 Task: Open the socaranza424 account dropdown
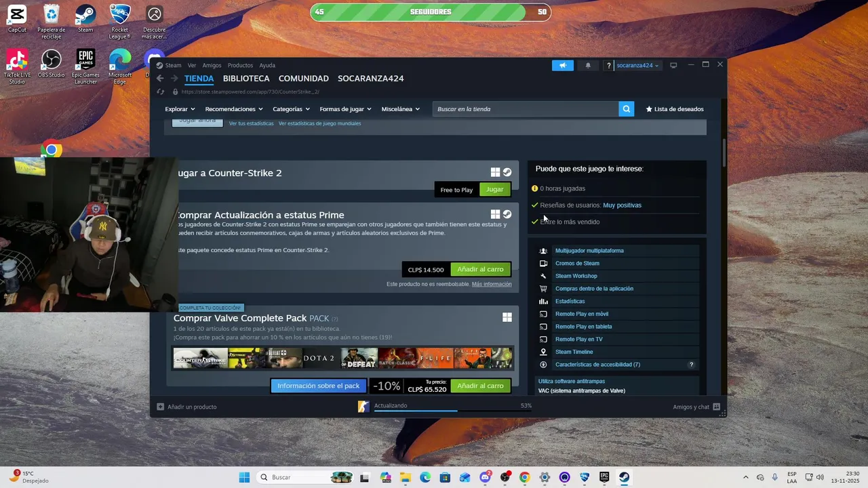click(637, 65)
